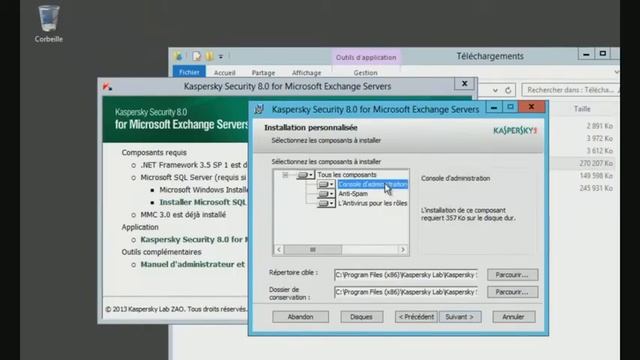Viewport: 640px width, 360px height.
Task: Continue with the Suivant button
Action: 460,317
